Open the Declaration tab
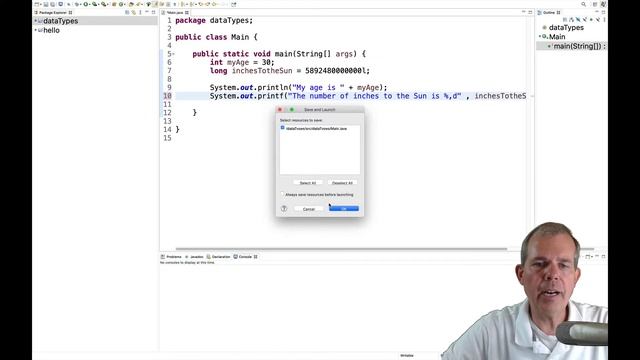The width and height of the screenshot is (640, 360). tap(218, 257)
